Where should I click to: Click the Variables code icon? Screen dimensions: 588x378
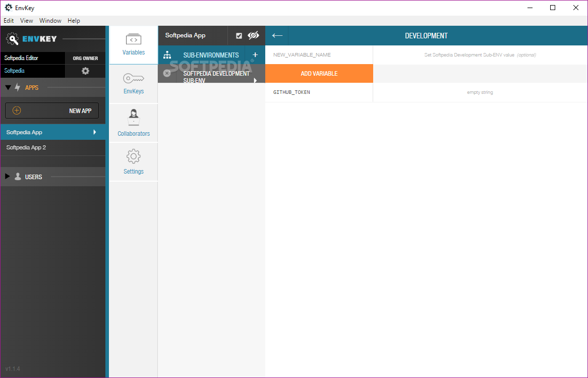(134, 39)
